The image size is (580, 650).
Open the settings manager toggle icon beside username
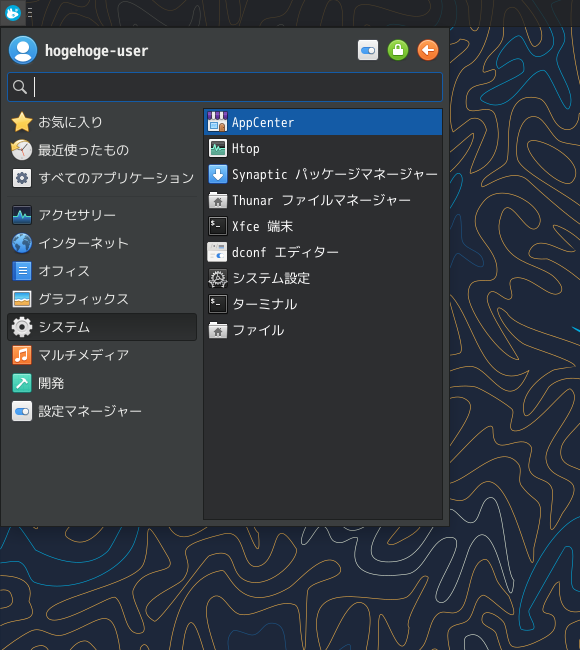(x=368, y=51)
